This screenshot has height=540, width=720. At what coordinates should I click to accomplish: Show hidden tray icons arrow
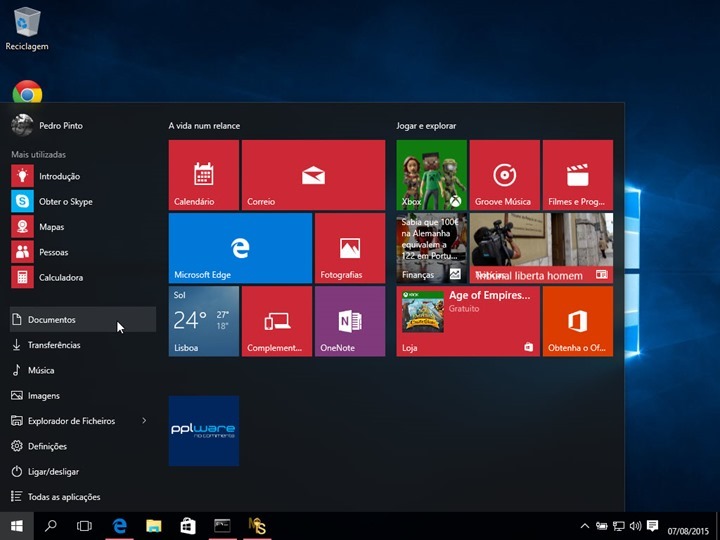(x=585, y=526)
